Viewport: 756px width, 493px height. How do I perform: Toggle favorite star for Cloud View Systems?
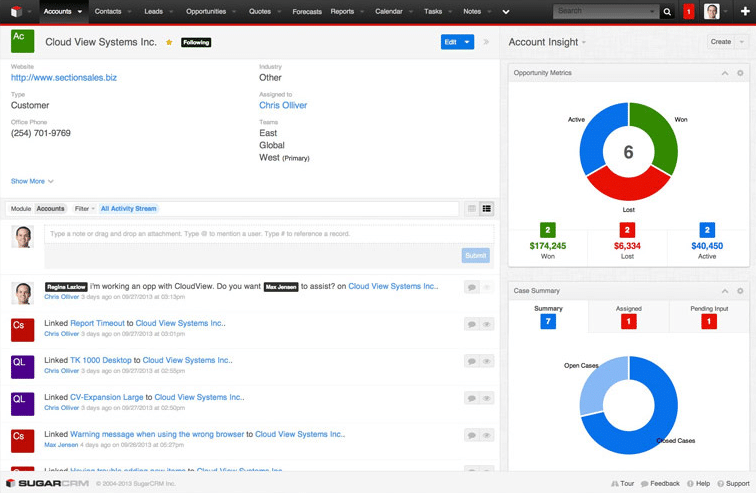coord(169,43)
